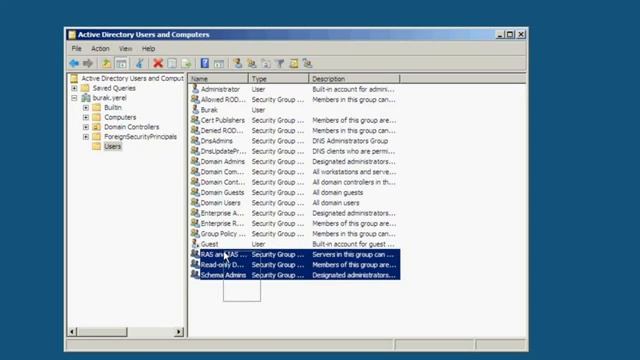Expand the ForeignSecurityPrincipals node
Screen dimensions: 640x360
coord(86,137)
